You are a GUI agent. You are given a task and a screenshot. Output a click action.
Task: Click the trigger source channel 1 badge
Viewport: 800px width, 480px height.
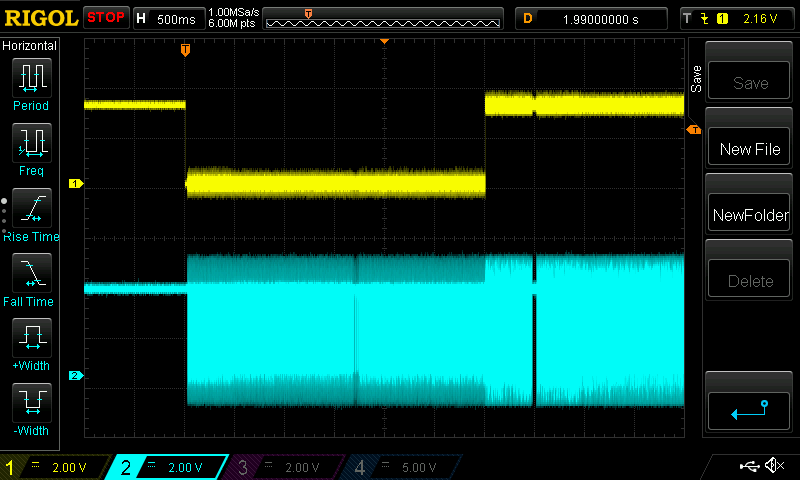722,19
